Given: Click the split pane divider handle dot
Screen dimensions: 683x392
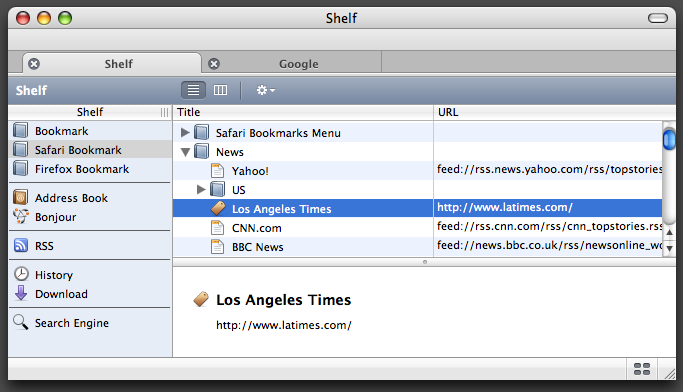Looking at the screenshot, I should click(425, 262).
